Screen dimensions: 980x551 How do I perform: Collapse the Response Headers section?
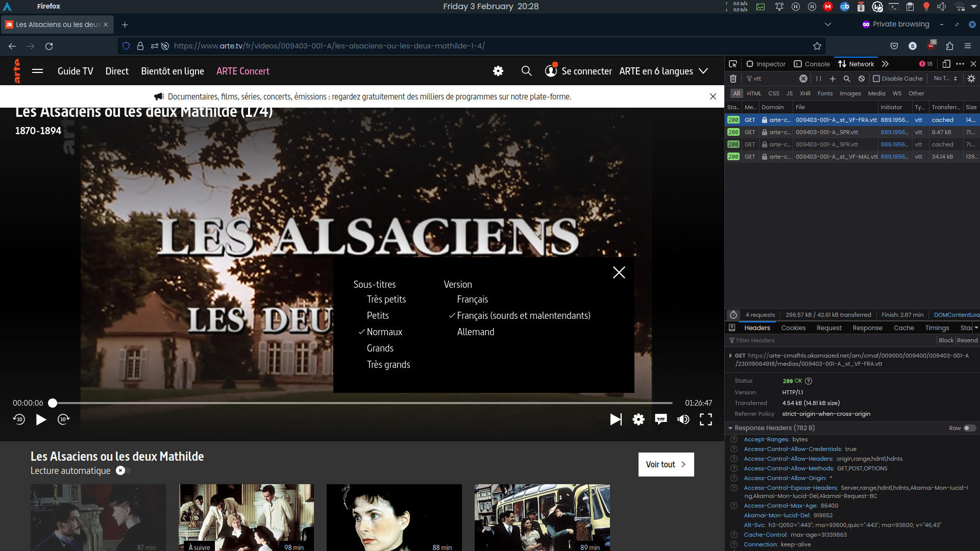coord(730,428)
